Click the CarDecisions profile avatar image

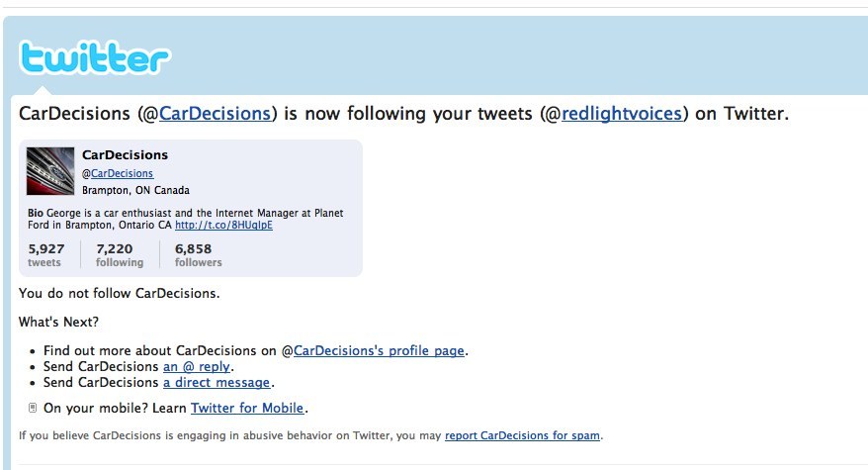(x=50, y=171)
